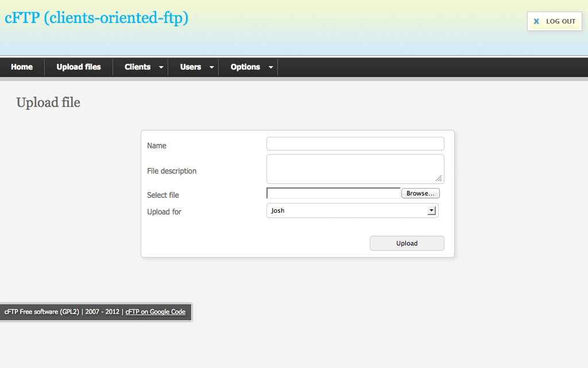Click the File description label

pyautogui.click(x=172, y=171)
